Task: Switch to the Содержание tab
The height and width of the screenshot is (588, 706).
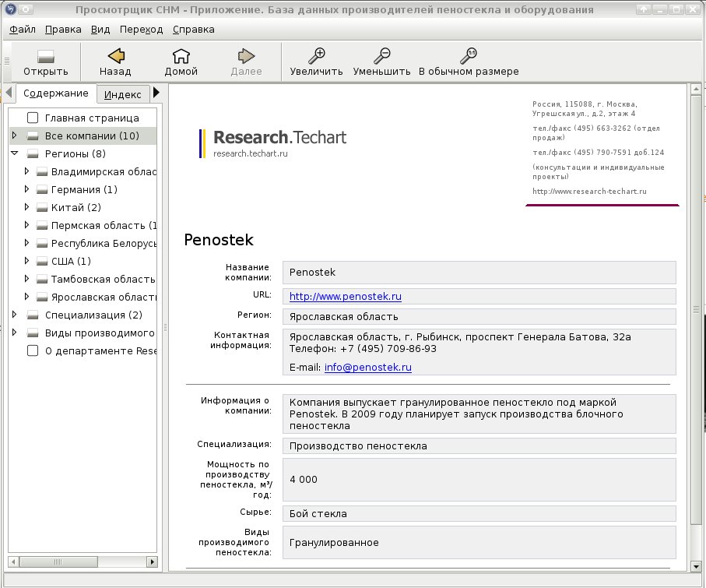Action: [56, 93]
